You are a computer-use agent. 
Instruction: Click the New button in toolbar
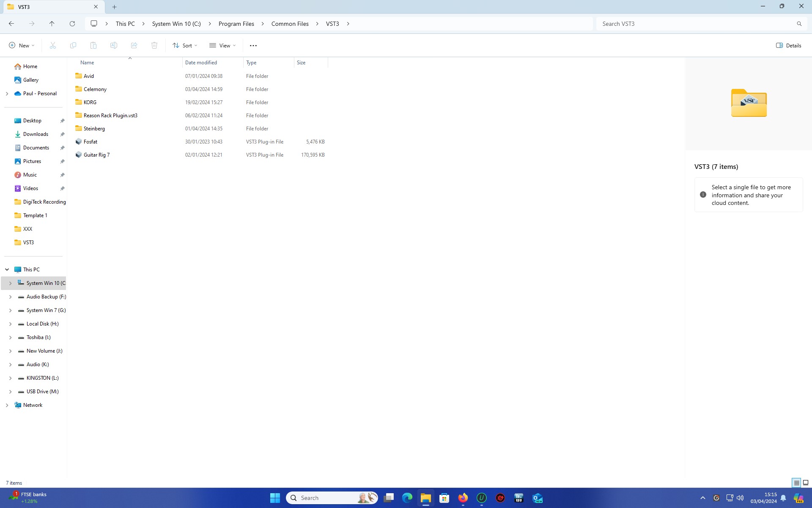(22, 45)
